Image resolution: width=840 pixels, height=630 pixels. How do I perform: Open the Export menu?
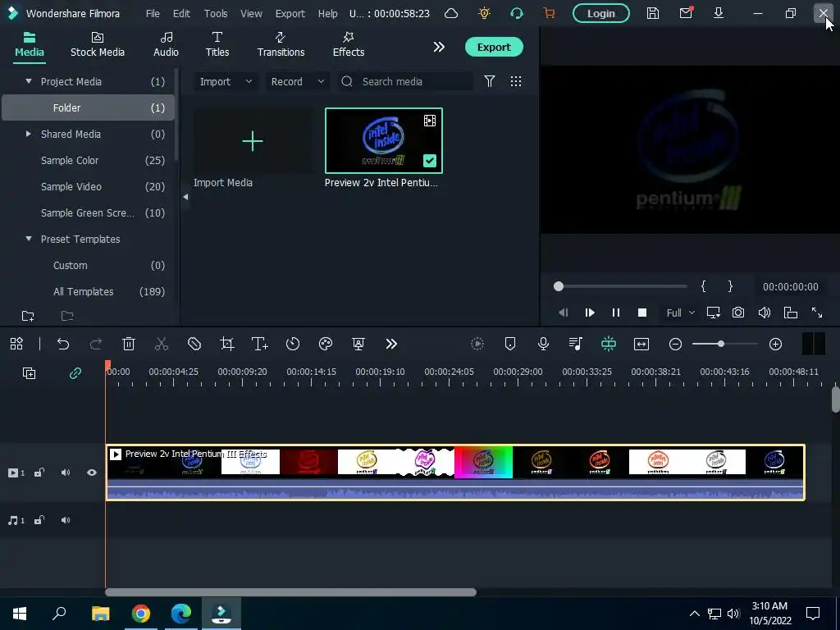(x=290, y=13)
